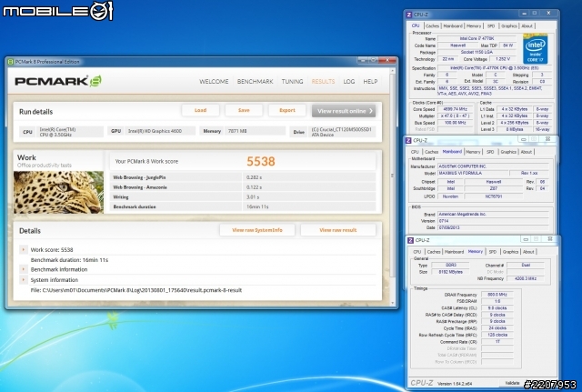Click the result file path line
This screenshot has height=392, width=582.
pos(135,290)
